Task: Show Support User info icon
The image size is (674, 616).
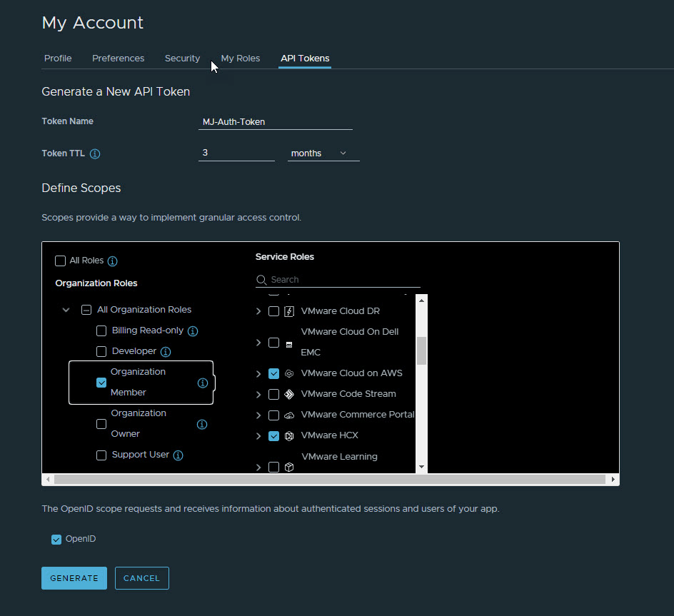Action: click(x=178, y=455)
